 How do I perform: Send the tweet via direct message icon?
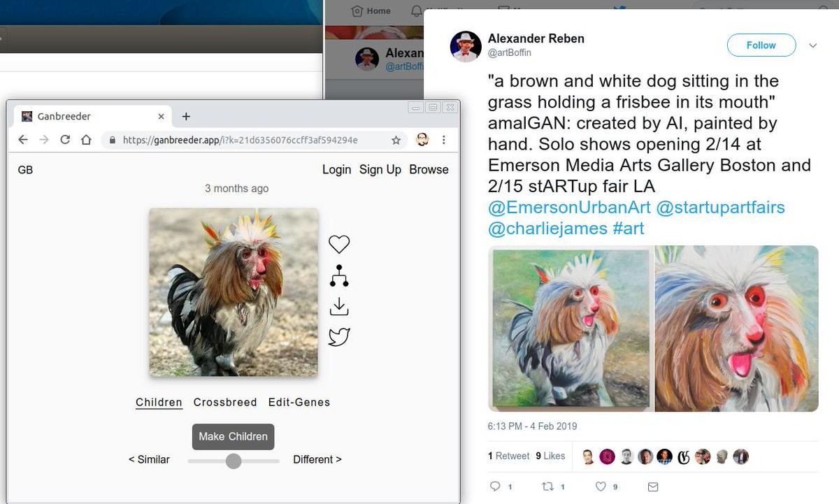[653, 487]
